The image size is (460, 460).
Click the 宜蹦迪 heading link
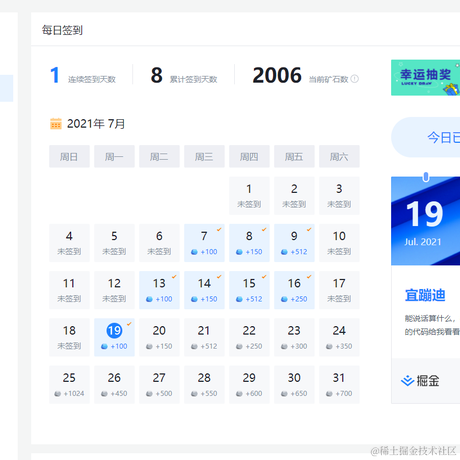coord(425,295)
